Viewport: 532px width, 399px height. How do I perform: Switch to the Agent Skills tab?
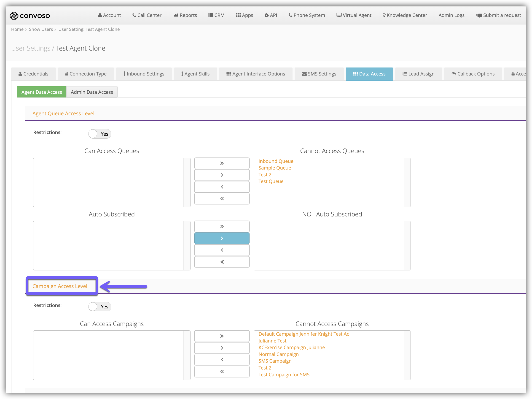pyautogui.click(x=195, y=74)
